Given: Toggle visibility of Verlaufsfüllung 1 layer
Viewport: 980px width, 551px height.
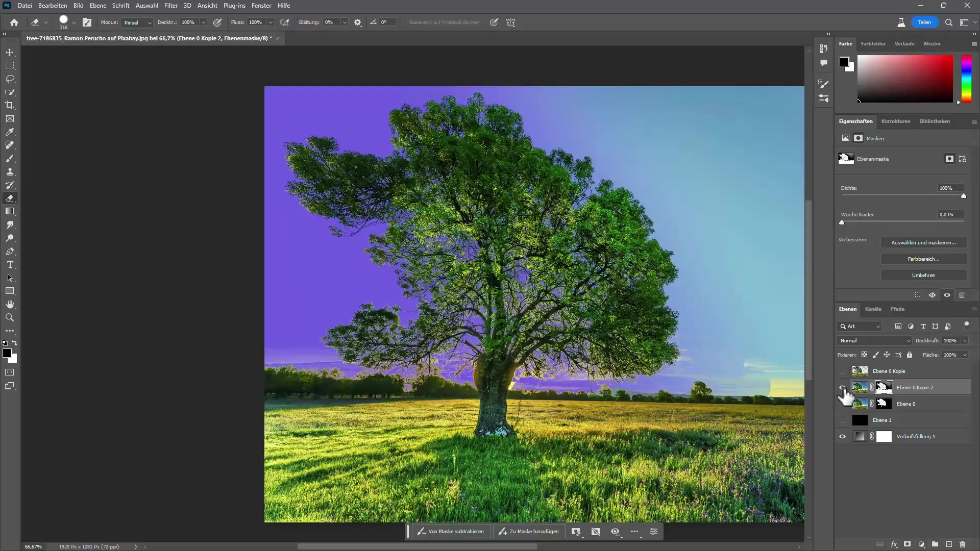Looking at the screenshot, I should (843, 436).
